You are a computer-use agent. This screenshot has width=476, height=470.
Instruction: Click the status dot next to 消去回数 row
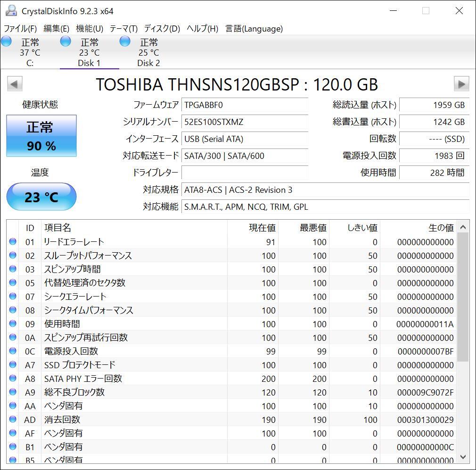(13, 420)
